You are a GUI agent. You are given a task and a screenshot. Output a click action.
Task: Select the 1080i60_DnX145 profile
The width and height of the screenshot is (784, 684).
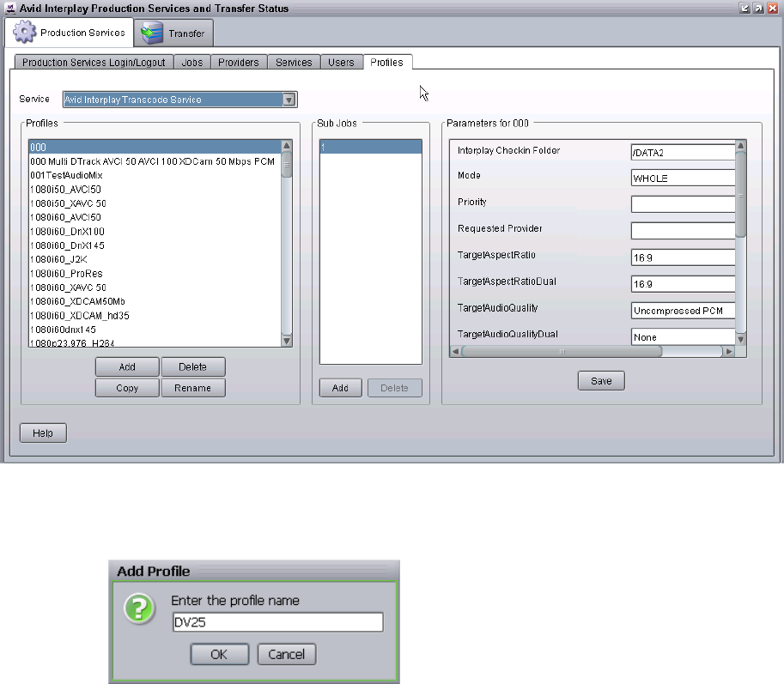click(155, 245)
